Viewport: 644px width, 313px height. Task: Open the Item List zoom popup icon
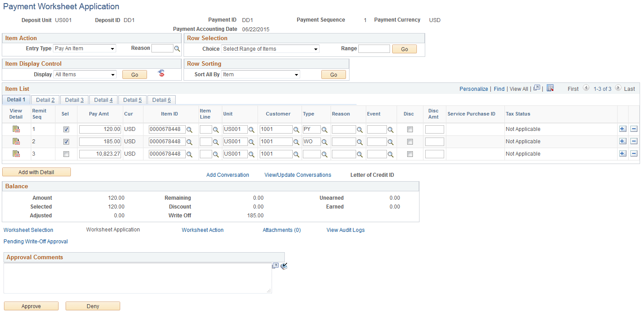click(537, 88)
